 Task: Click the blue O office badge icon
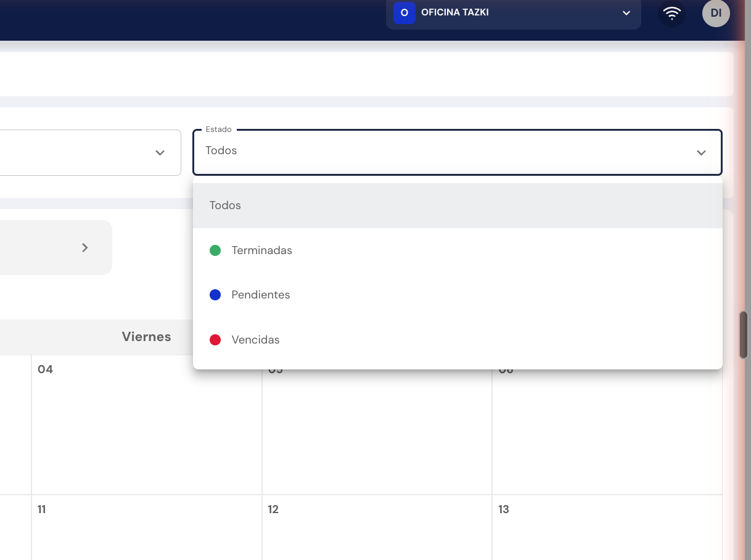click(x=404, y=13)
